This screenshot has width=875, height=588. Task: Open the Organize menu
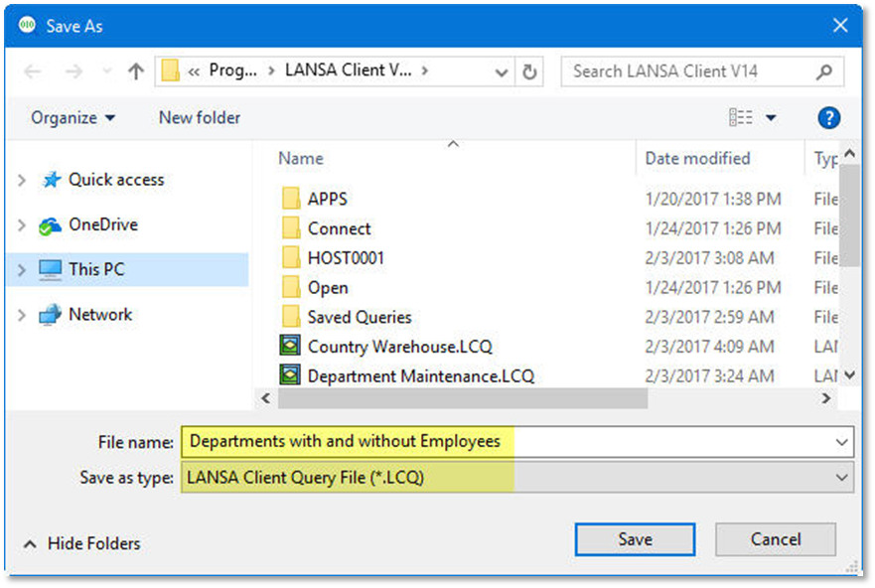click(73, 118)
